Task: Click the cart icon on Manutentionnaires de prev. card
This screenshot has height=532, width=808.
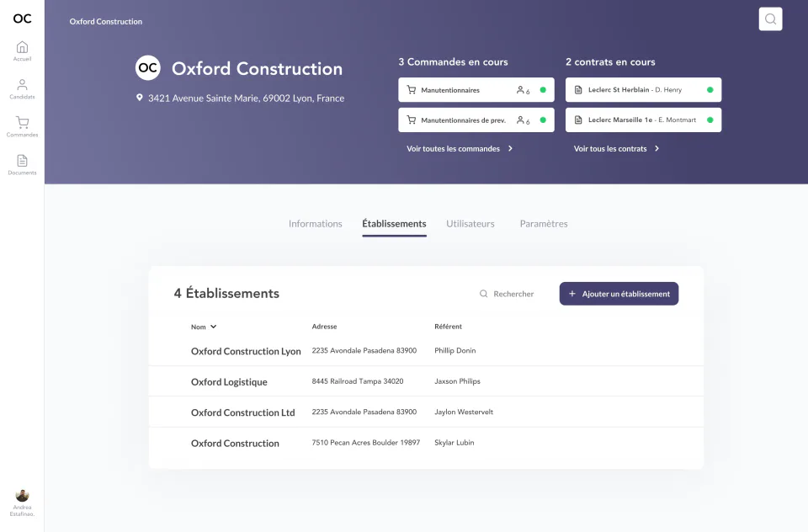Action: click(x=412, y=120)
